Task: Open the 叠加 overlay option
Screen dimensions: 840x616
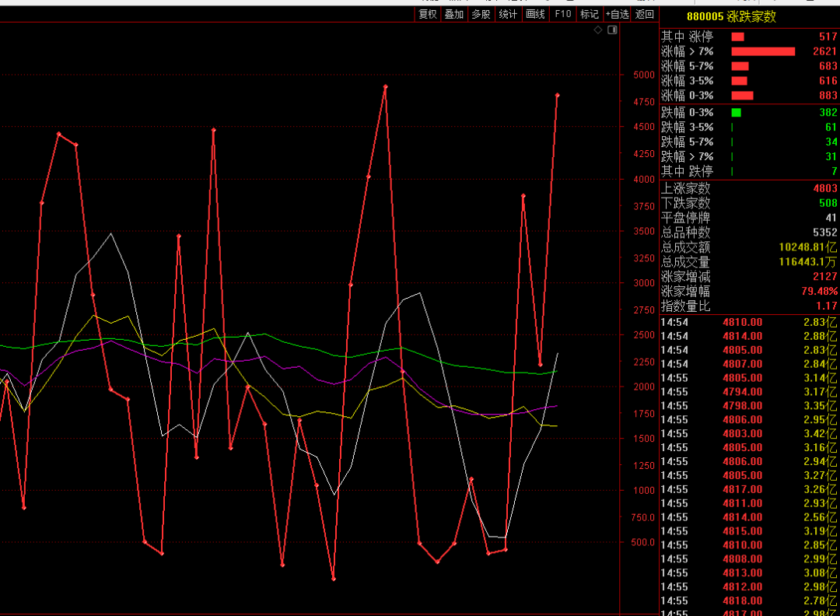Action: coord(453,14)
